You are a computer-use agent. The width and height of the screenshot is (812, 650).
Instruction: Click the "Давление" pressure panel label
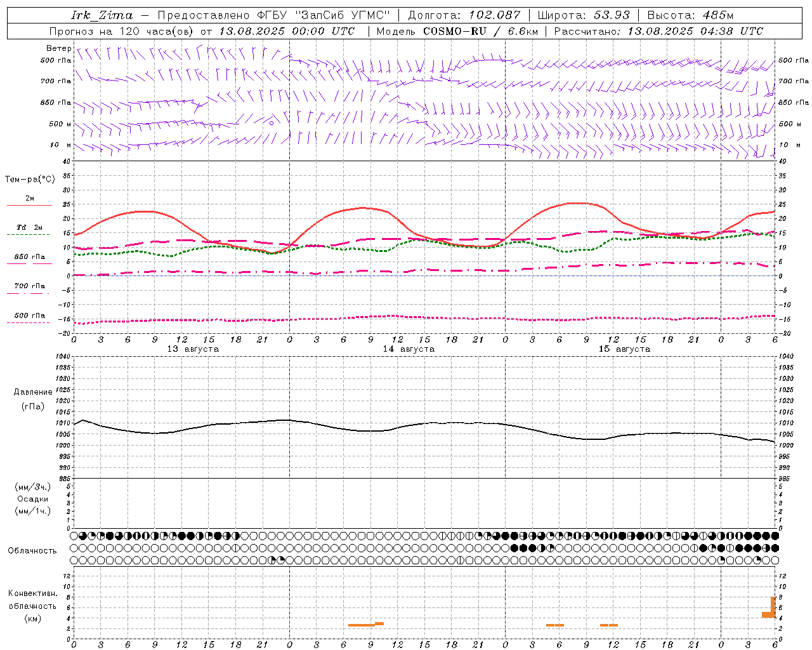pos(33,392)
